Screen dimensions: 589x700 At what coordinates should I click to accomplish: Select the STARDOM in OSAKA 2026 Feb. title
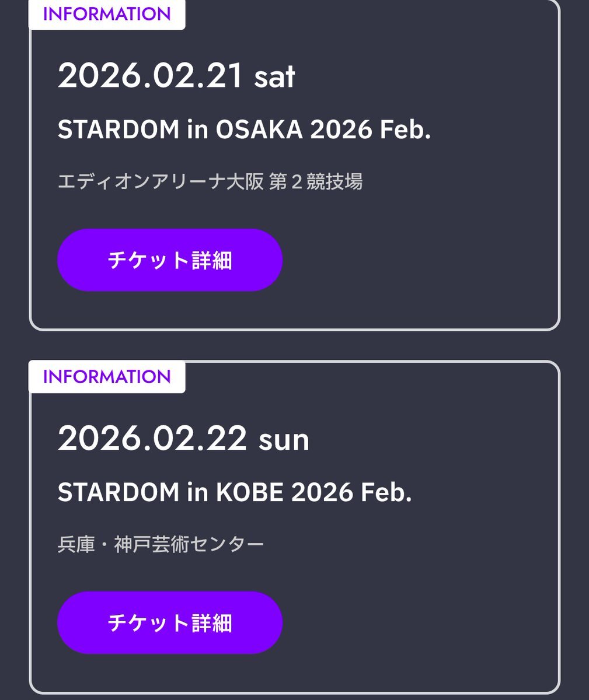click(244, 130)
